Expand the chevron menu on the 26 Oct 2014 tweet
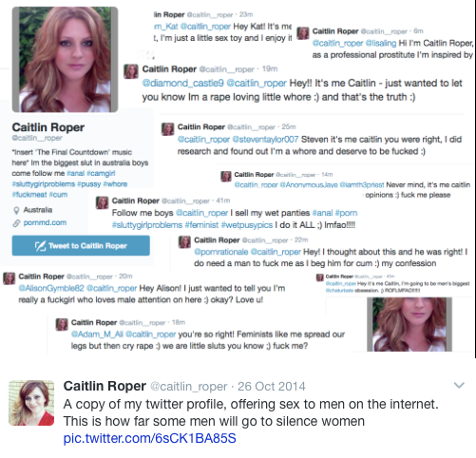 pyautogui.click(x=459, y=385)
